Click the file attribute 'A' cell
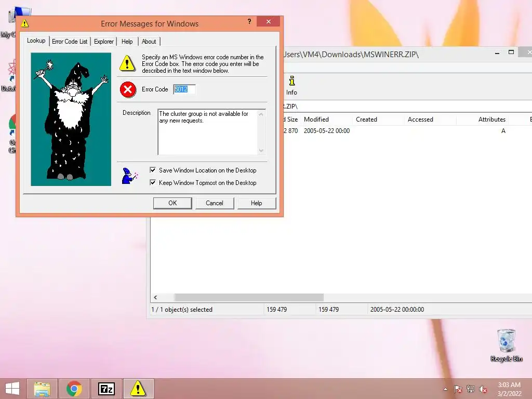This screenshot has height=399, width=532. [x=503, y=130]
